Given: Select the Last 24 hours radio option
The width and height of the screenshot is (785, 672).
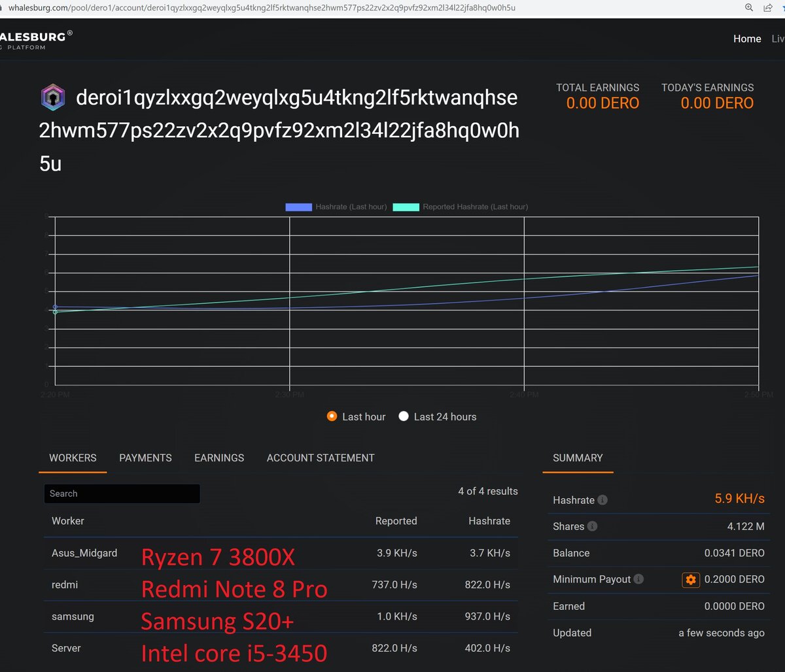Looking at the screenshot, I should point(404,416).
